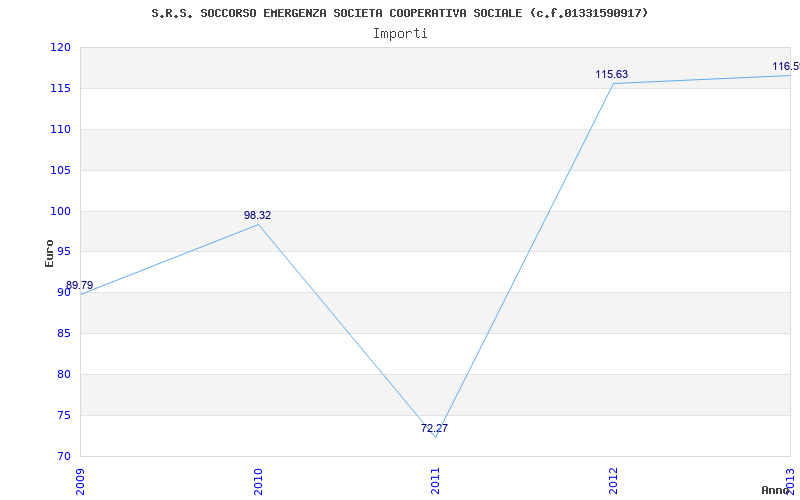Click the 110 y-axis value
The image size is (800, 500).
(x=60, y=130)
